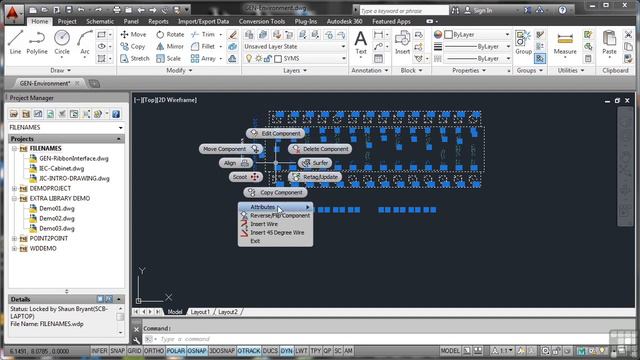Toggle SNAP mode in status bar
The height and width of the screenshot is (360, 640).
[118, 351]
